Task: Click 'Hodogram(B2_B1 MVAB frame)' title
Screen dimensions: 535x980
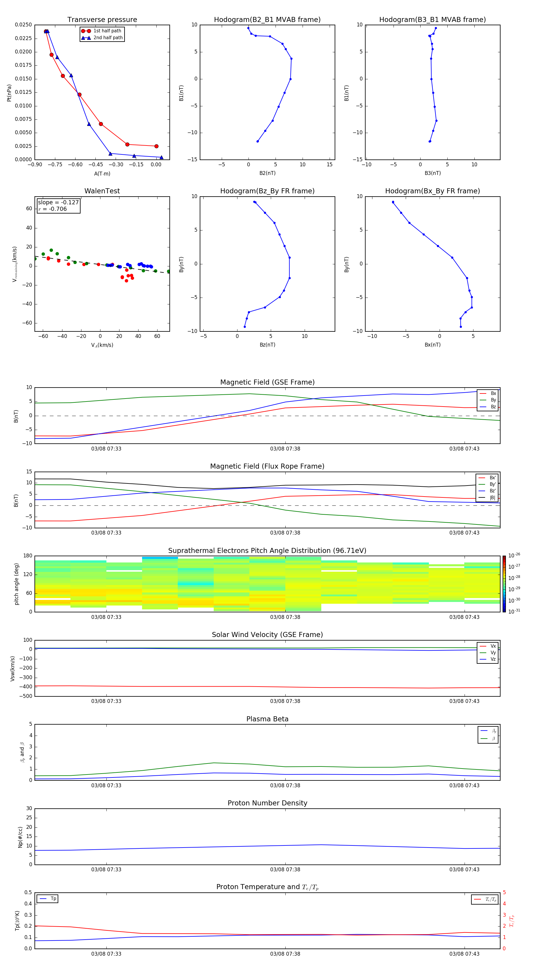Action: pyautogui.click(x=267, y=20)
